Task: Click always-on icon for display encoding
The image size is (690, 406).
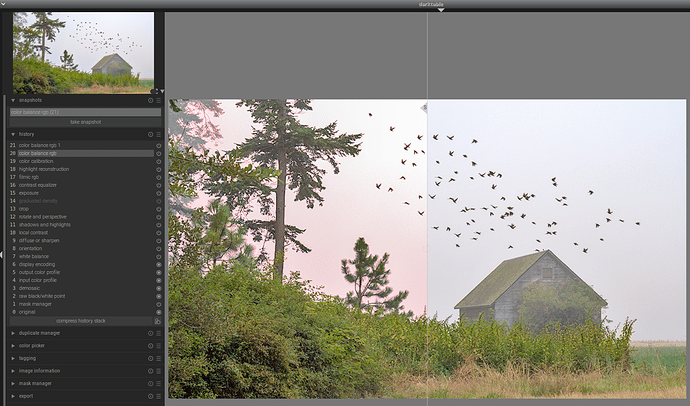Action: click(158, 265)
